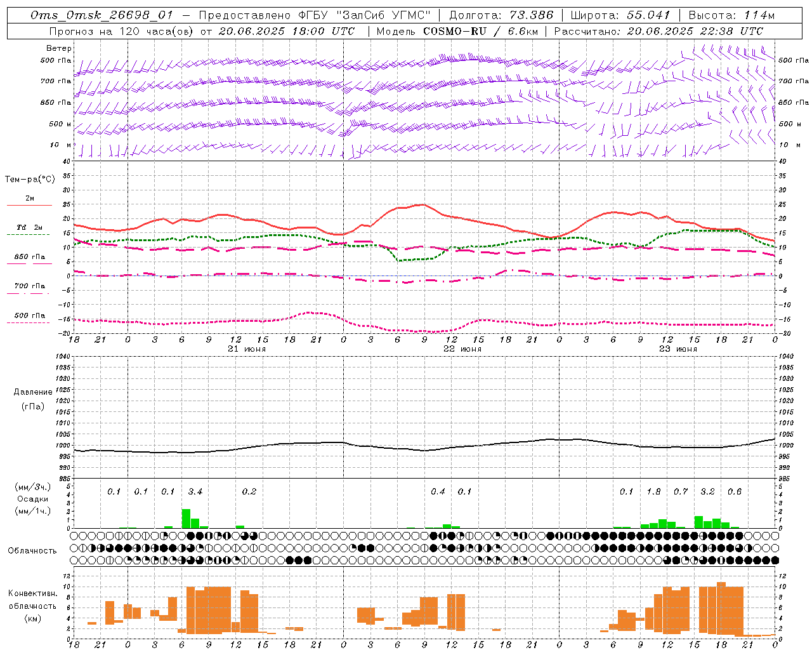The image size is (812, 650).
Task: Click the 0.2 precipitation total
Action: (249, 492)
